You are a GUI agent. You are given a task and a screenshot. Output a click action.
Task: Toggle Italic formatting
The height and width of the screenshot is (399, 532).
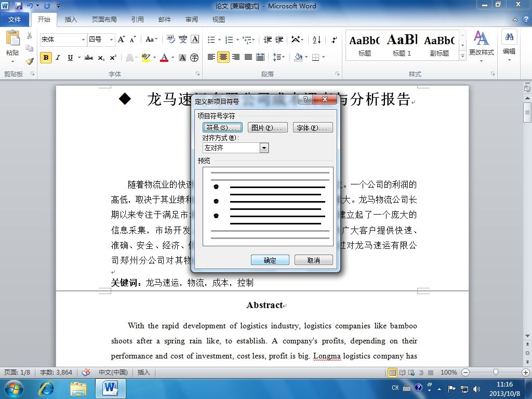(x=58, y=57)
